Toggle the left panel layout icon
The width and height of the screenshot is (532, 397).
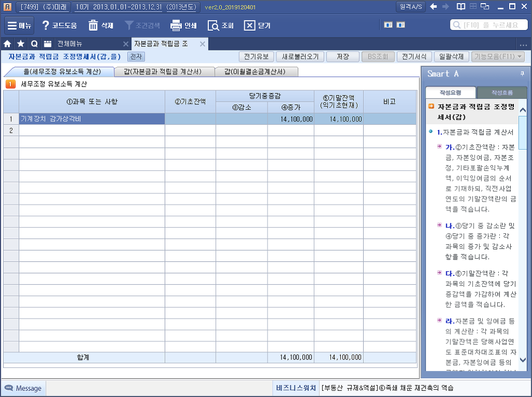click(388, 24)
